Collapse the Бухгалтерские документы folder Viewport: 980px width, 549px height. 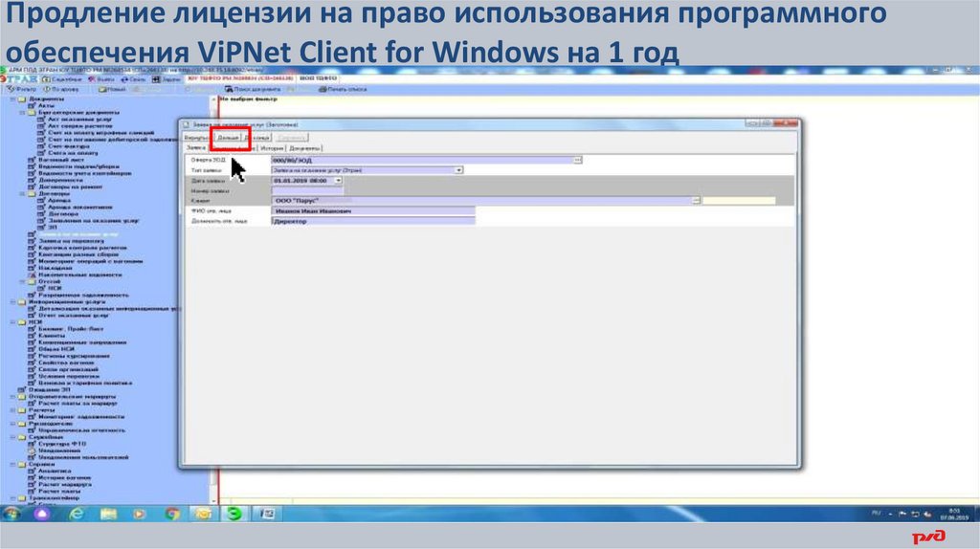[x=22, y=113]
